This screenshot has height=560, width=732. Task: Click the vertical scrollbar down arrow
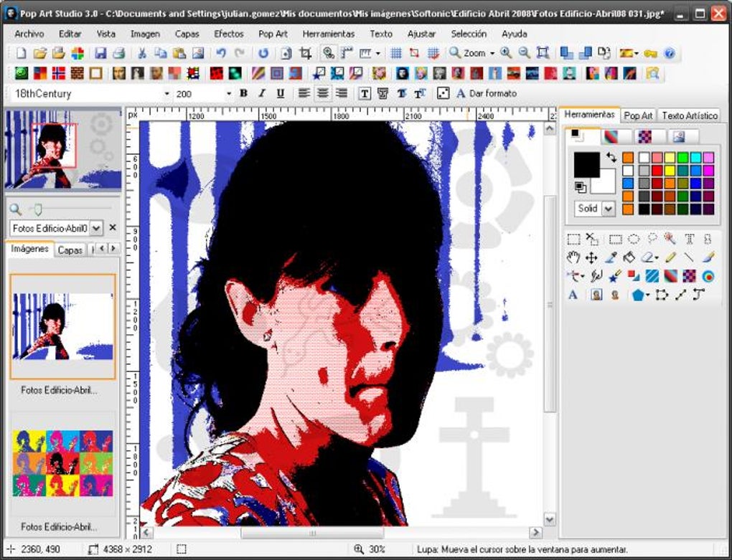550,519
